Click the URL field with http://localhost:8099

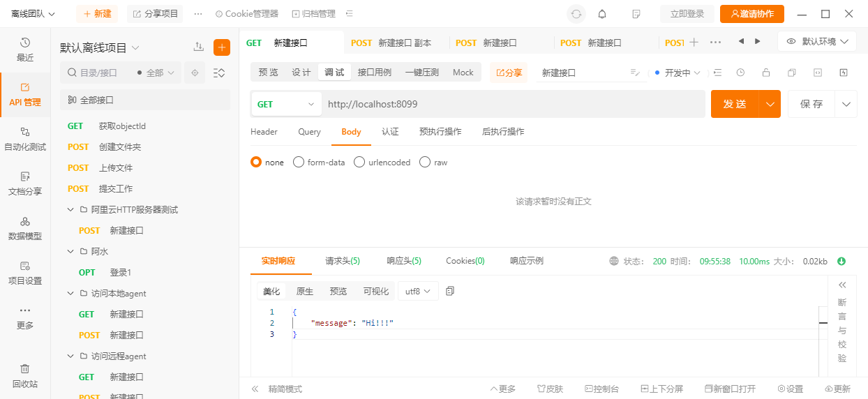[x=513, y=104]
